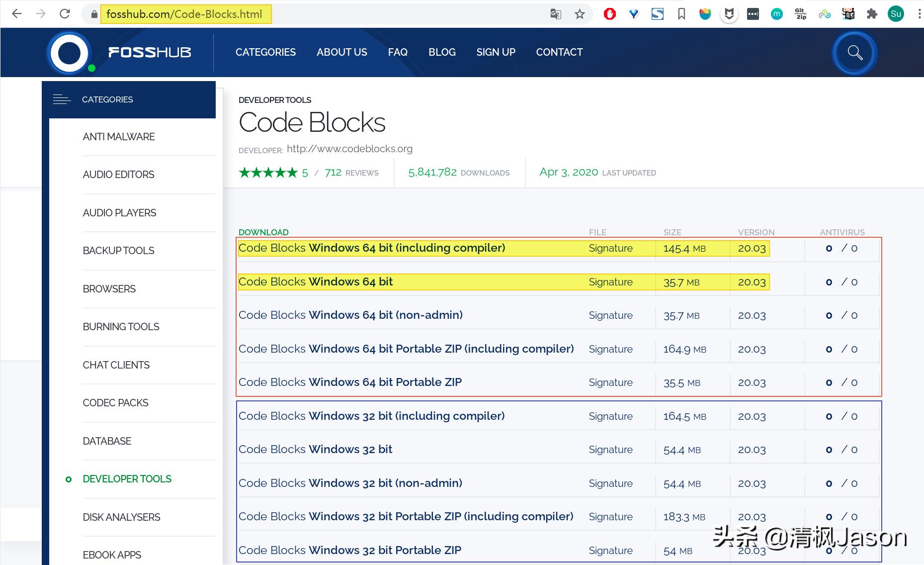Reload the page with the refresh arrow
924x565 pixels.
pyautogui.click(x=65, y=13)
